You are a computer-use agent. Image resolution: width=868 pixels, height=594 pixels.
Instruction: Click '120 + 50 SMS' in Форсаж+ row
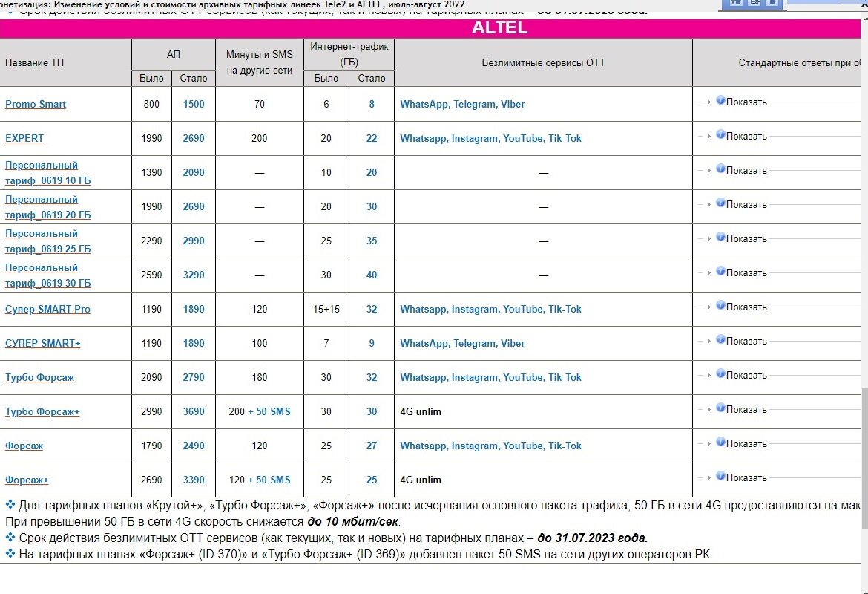pyautogui.click(x=259, y=480)
